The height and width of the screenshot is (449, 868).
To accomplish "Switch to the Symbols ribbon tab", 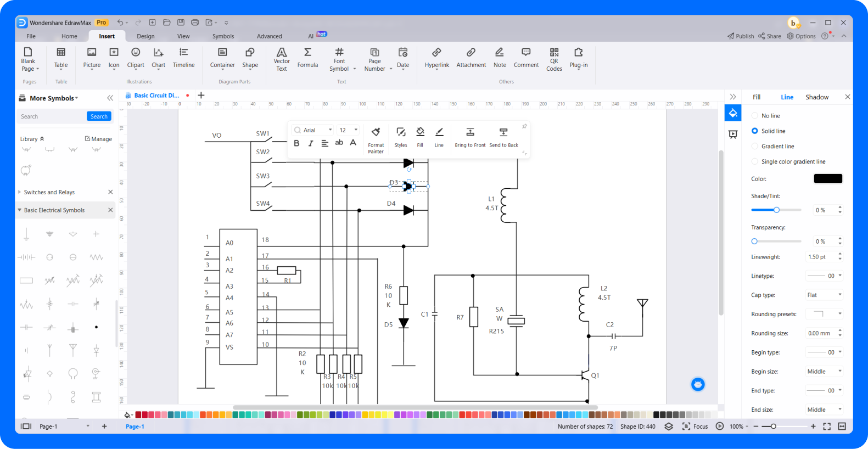I will coord(223,36).
